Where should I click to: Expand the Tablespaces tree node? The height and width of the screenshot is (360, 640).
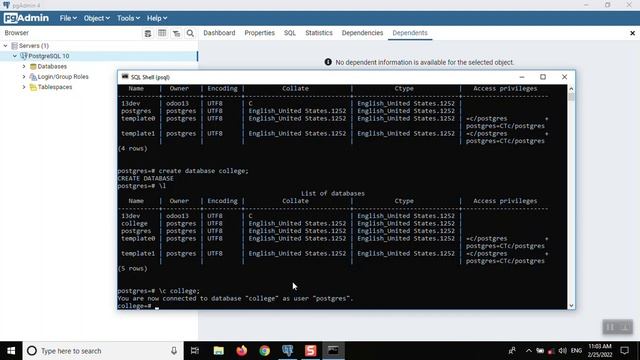[24, 87]
